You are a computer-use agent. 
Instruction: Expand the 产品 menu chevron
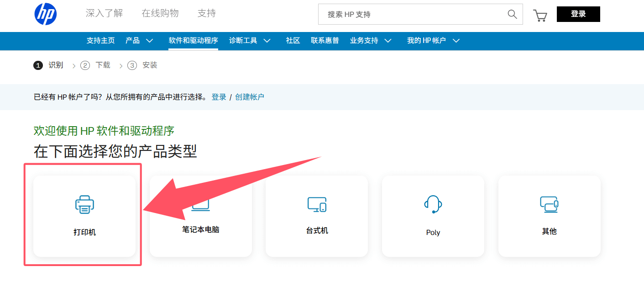click(x=150, y=41)
